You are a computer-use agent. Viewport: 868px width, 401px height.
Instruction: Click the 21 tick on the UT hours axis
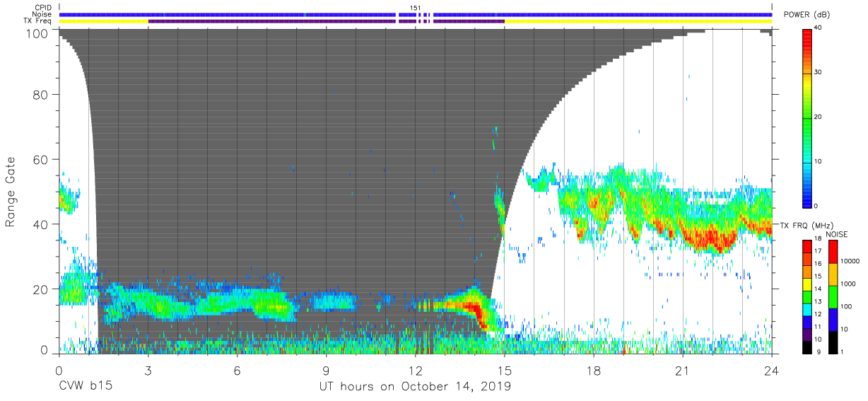pyautogui.click(x=683, y=371)
